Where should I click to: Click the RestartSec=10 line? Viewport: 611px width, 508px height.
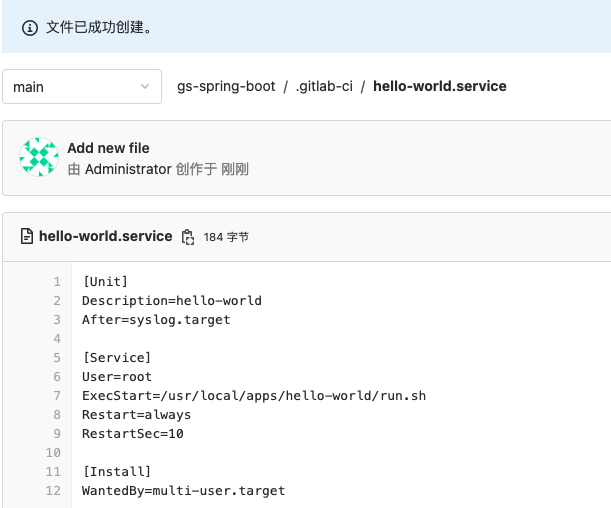[x=132, y=434]
